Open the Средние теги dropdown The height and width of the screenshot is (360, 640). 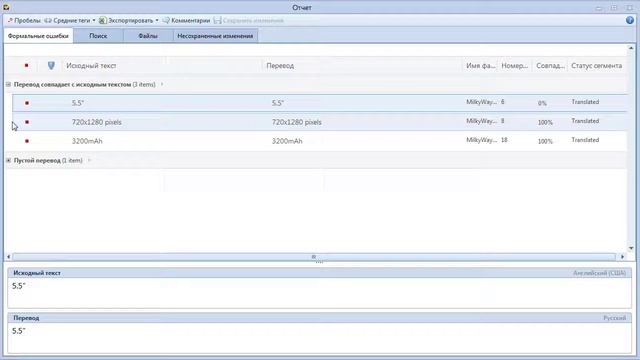pos(70,20)
